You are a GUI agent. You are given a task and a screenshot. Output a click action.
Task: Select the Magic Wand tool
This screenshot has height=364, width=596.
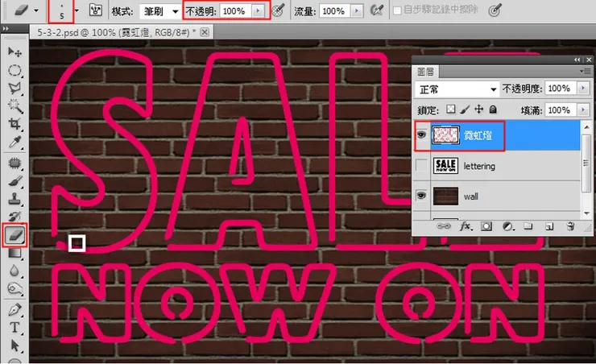14,105
